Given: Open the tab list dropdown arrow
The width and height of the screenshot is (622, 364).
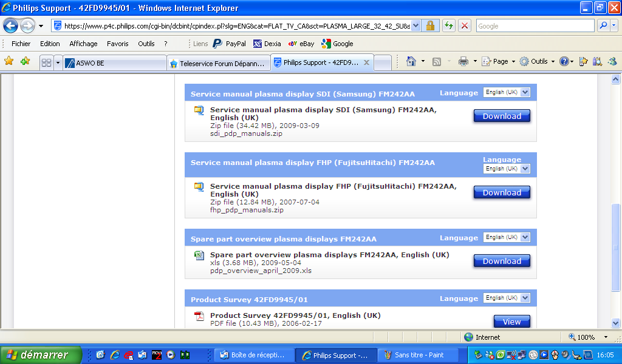Looking at the screenshot, I should 58,62.
